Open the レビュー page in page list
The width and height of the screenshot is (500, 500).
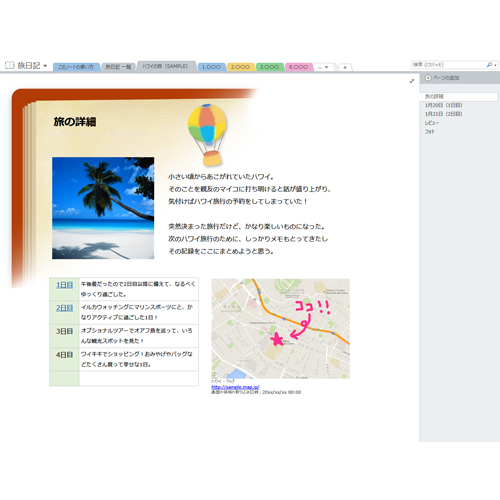(x=432, y=123)
